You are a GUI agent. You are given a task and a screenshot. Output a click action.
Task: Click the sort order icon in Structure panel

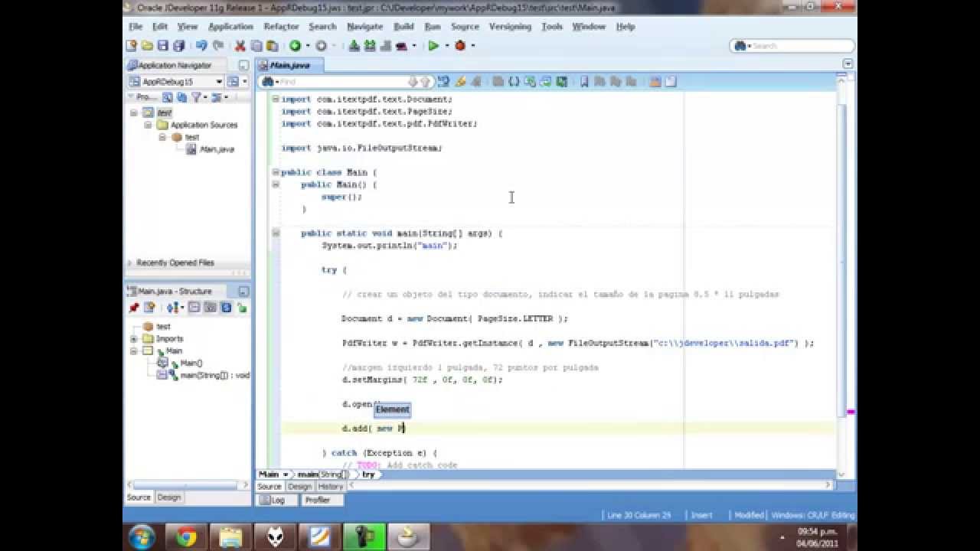coord(173,308)
